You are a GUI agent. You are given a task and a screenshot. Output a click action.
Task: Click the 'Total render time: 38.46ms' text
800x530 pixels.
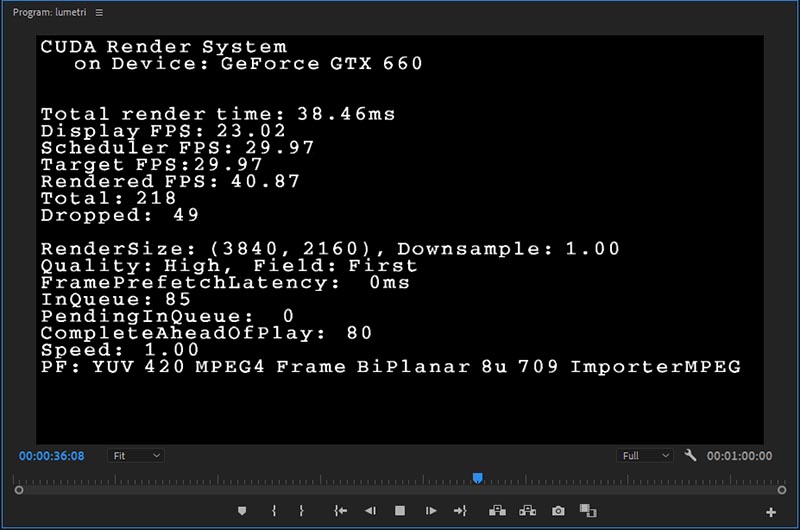(x=218, y=114)
